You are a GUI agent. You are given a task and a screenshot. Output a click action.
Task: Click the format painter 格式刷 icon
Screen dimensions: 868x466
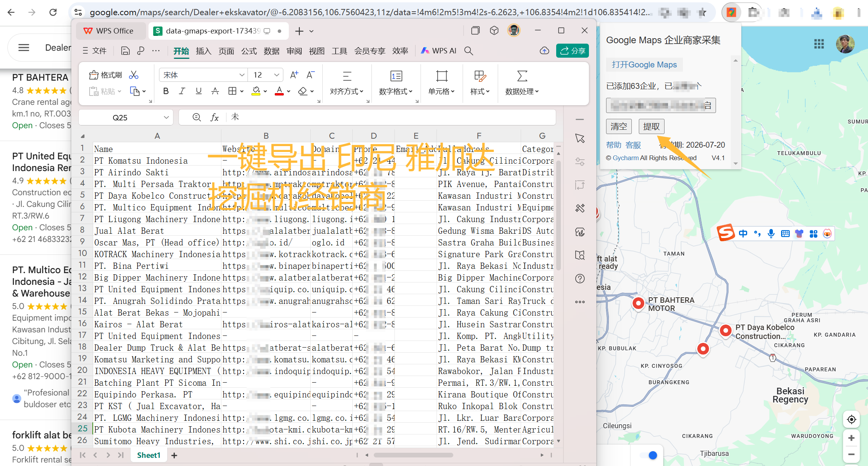[x=105, y=75]
